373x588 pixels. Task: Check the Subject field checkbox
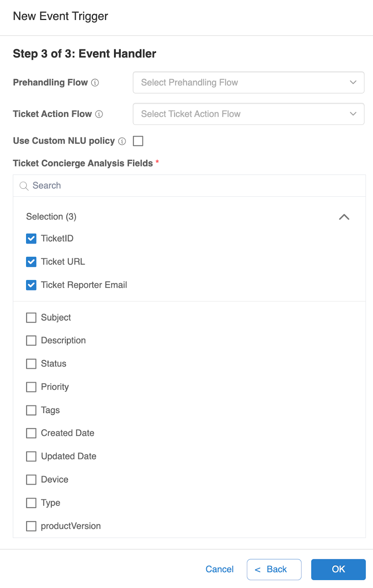click(x=31, y=318)
